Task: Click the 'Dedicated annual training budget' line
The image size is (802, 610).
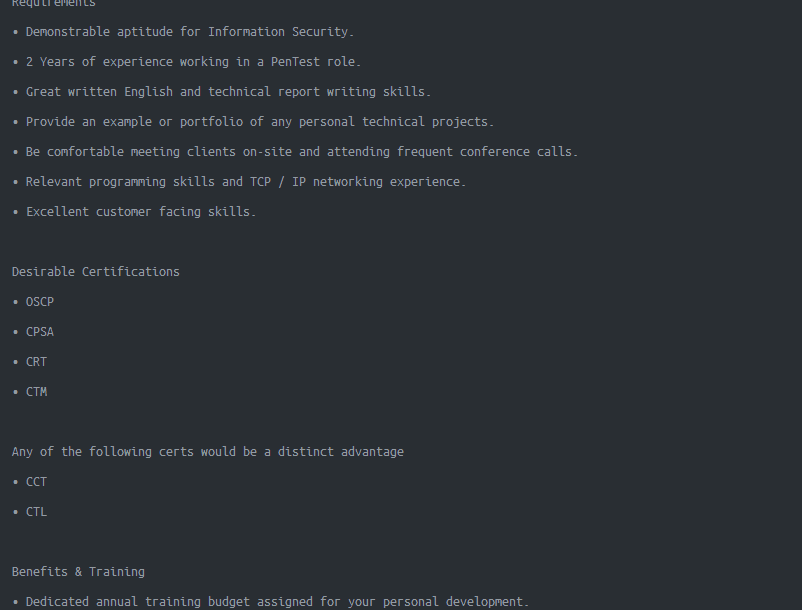Action: point(277,602)
